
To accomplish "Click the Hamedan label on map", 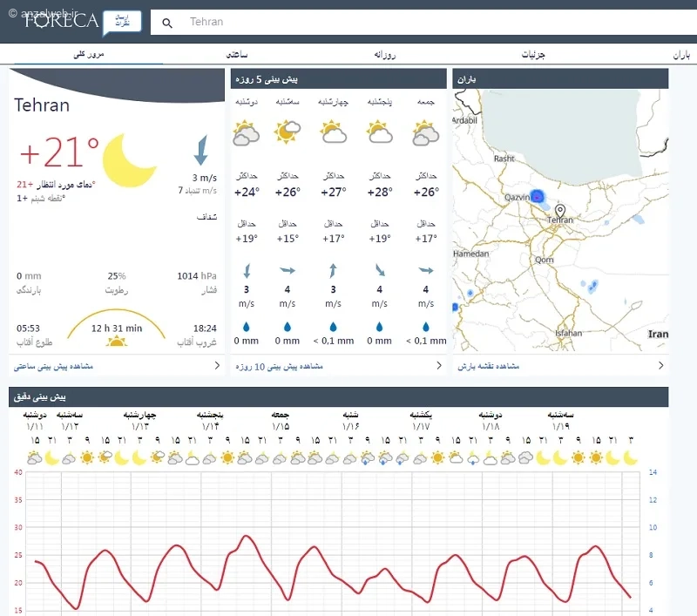I will pyautogui.click(x=470, y=254).
